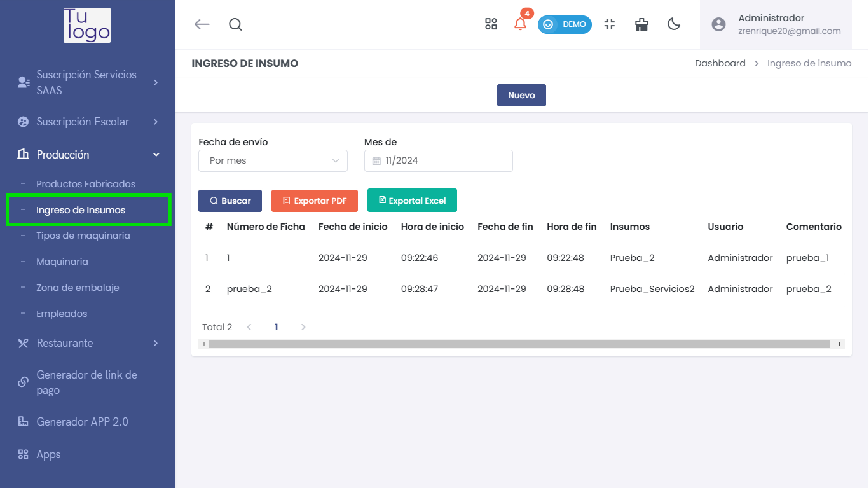Toggle the DEMO mode switch
The height and width of the screenshot is (488, 868).
(564, 24)
